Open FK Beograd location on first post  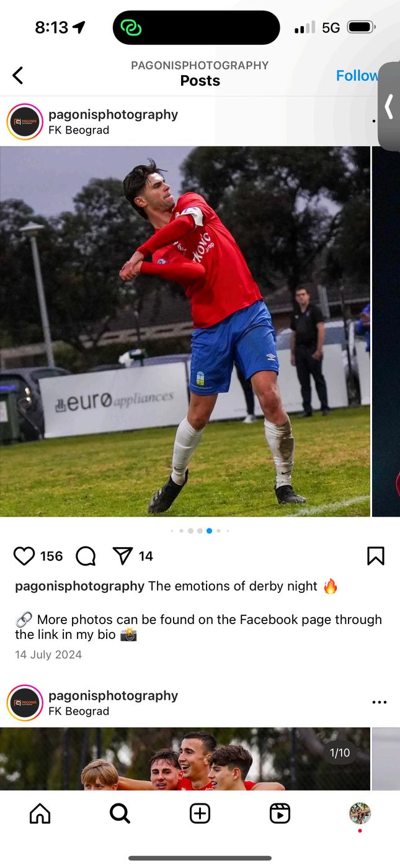[x=79, y=130]
